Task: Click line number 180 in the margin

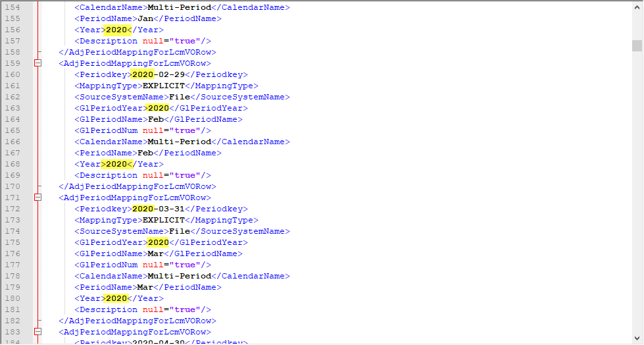Action: click(x=12, y=298)
